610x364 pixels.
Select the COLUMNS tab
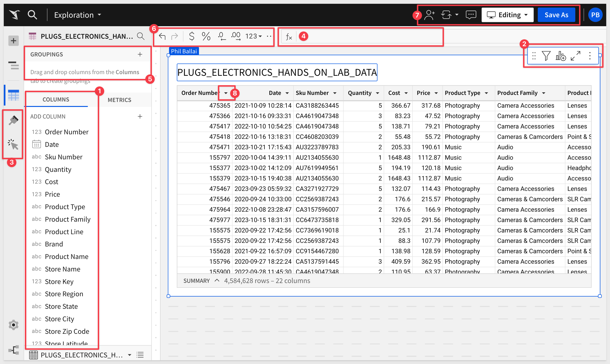point(56,99)
